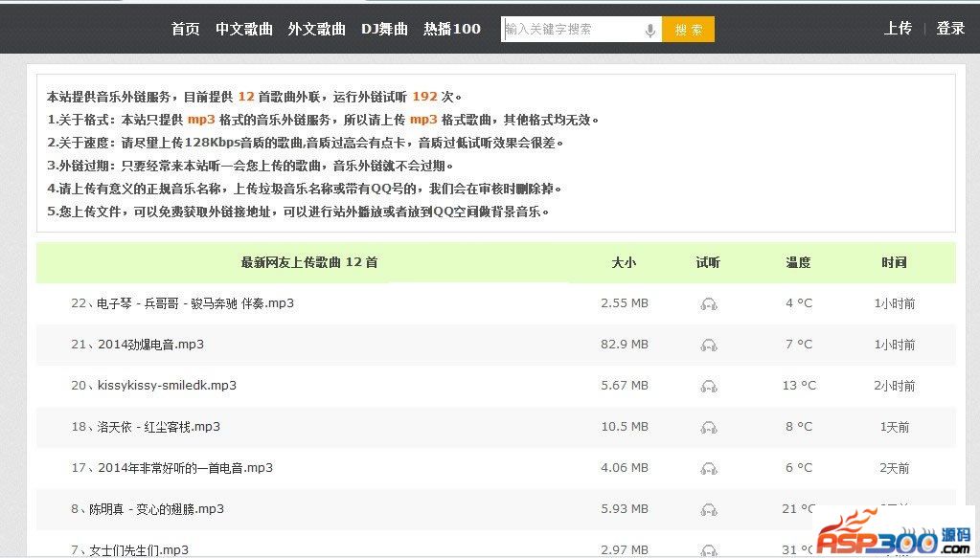Click the notice line starting 3.外链过期
Viewport: 980px width, 558px height.
tap(250, 166)
